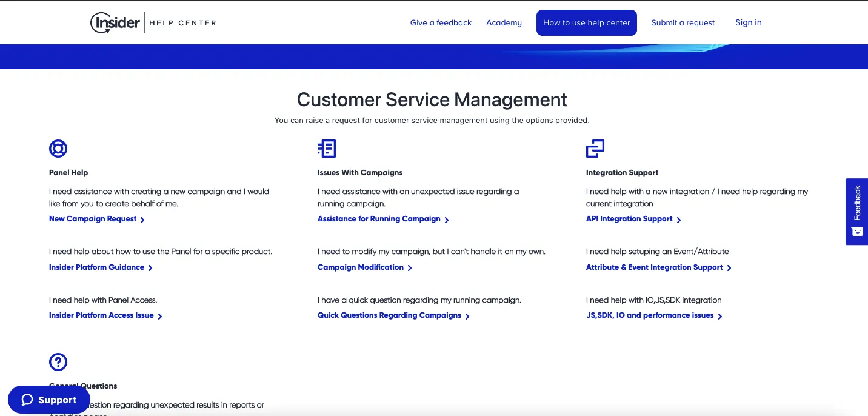Image resolution: width=868 pixels, height=416 pixels.
Task: Open the Campaign Modification link
Action: (361, 267)
